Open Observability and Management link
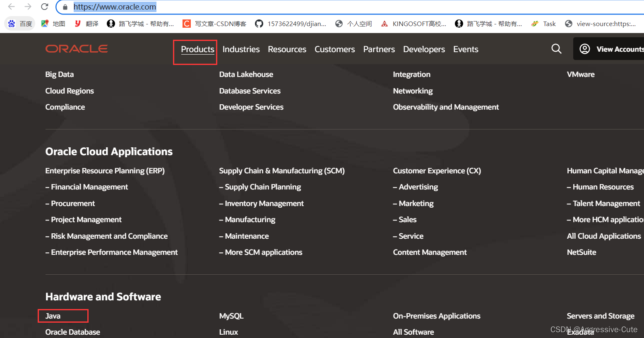The image size is (644, 338). click(x=446, y=107)
